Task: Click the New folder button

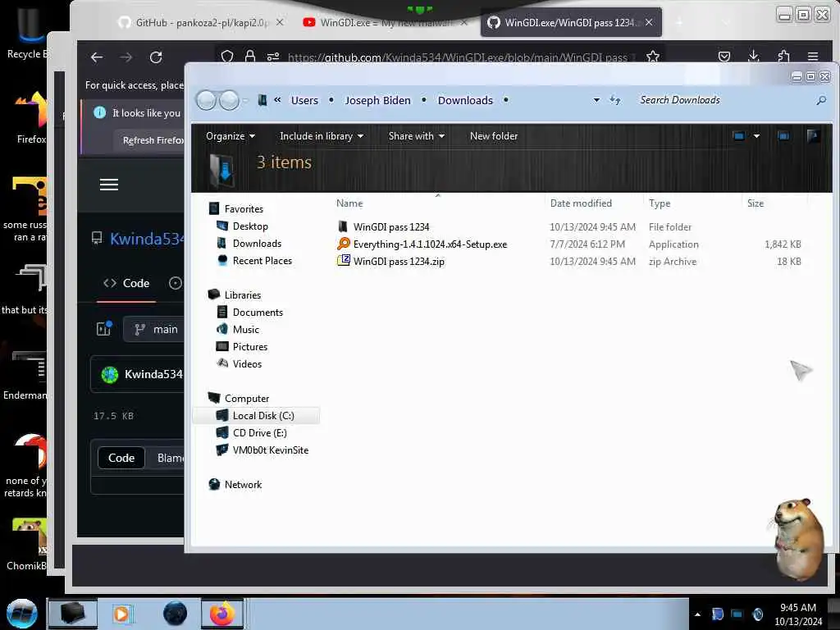Action: click(494, 136)
